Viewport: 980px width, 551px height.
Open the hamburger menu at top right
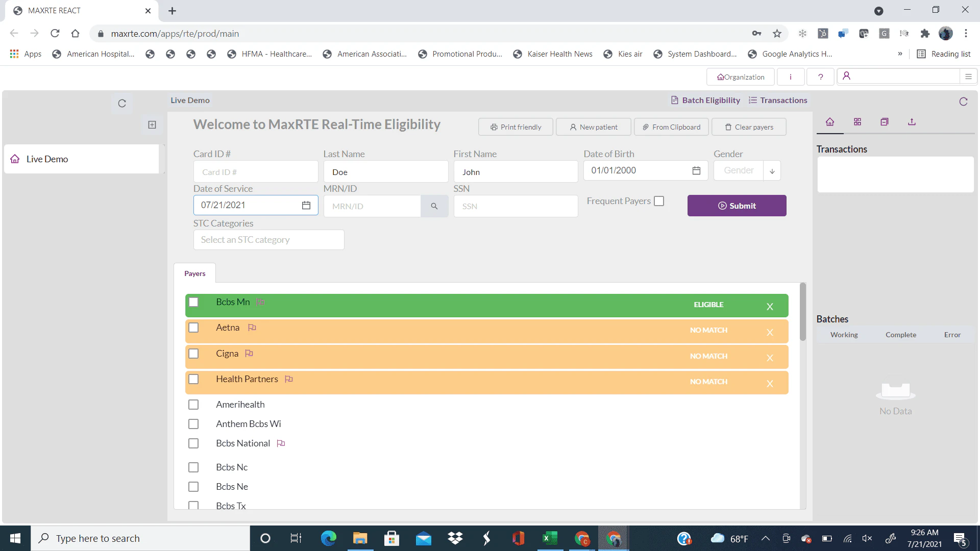click(x=969, y=76)
